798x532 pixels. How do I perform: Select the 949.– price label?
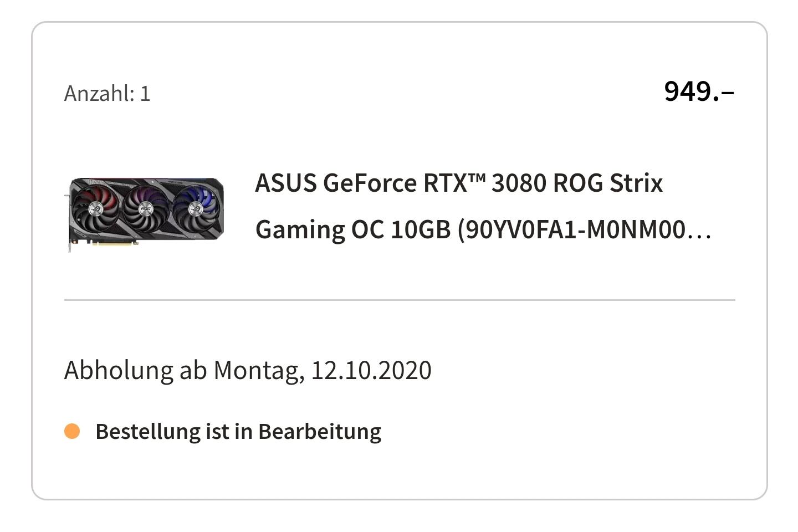tap(699, 91)
